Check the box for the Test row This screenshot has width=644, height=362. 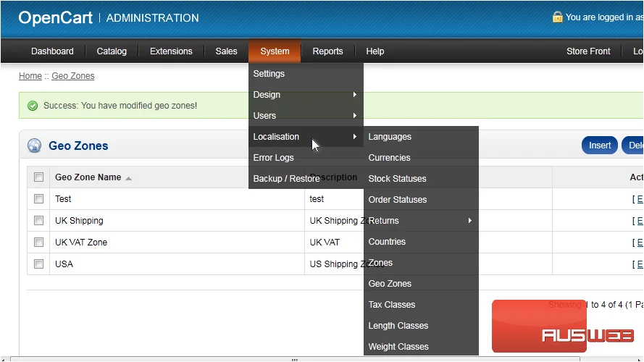[38, 199]
